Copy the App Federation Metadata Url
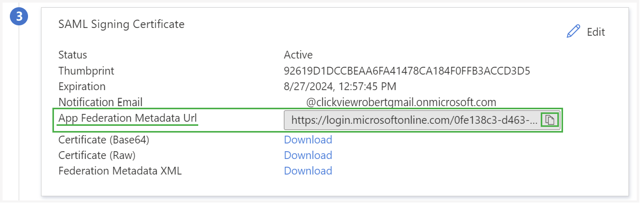 [x=550, y=120]
